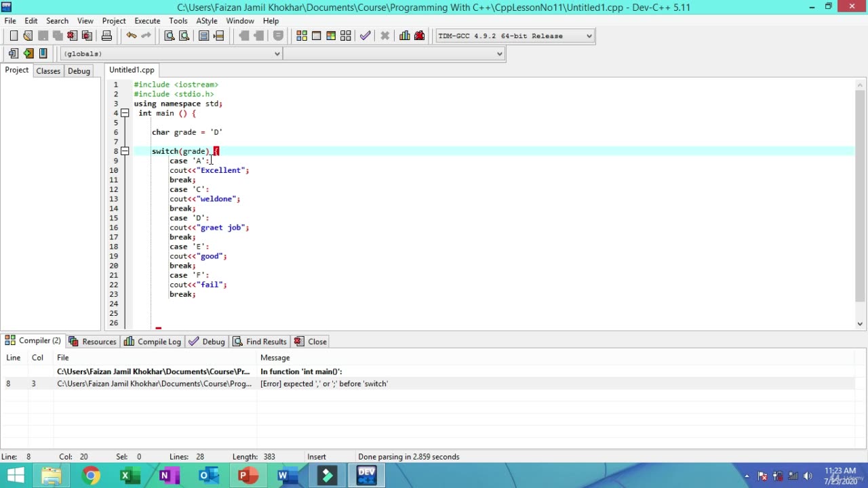
Task: Click the "In function 'int main()':" message row
Action: [429, 371]
